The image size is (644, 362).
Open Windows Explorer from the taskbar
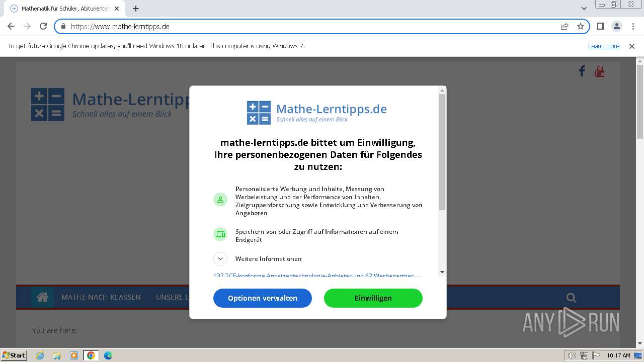click(x=57, y=355)
